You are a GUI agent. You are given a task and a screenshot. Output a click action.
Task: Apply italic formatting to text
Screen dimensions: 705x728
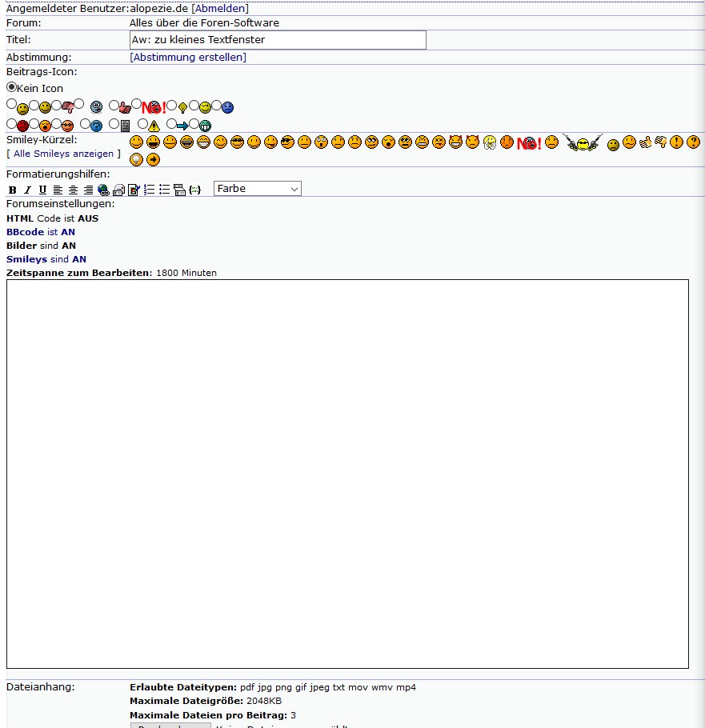(x=27, y=190)
